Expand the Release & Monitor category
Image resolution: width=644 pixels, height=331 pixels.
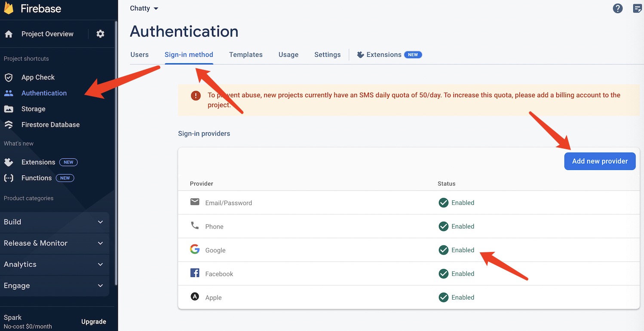[54, 243]
